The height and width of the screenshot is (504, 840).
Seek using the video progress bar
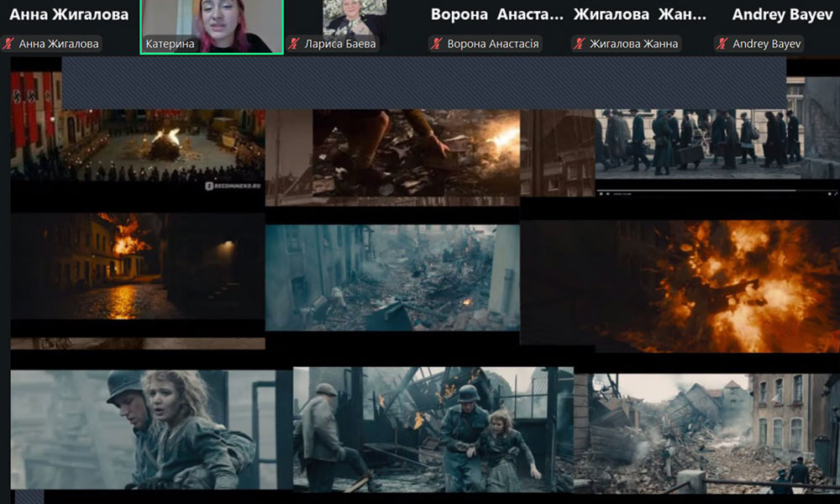coord(697,190)
